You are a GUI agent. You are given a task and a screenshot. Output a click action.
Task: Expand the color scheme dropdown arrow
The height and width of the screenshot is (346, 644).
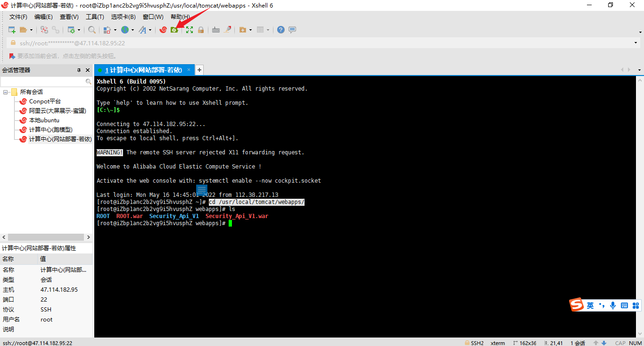click(x=115, y=30)
